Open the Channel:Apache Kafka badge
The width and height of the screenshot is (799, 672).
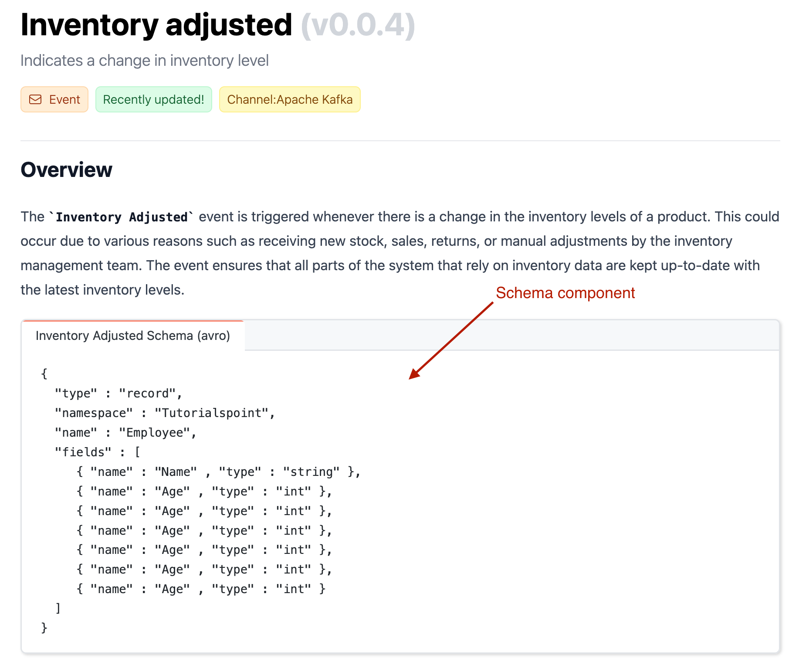tap(290, 99)
